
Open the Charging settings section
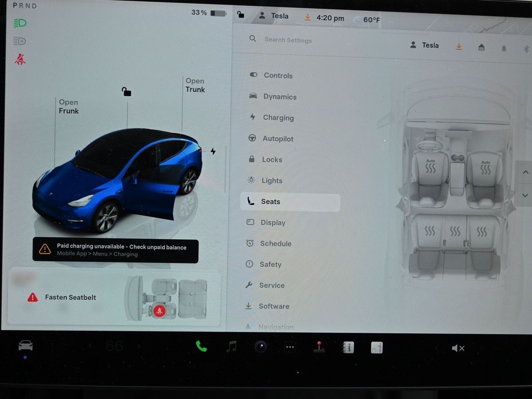(x=278, y=117)
